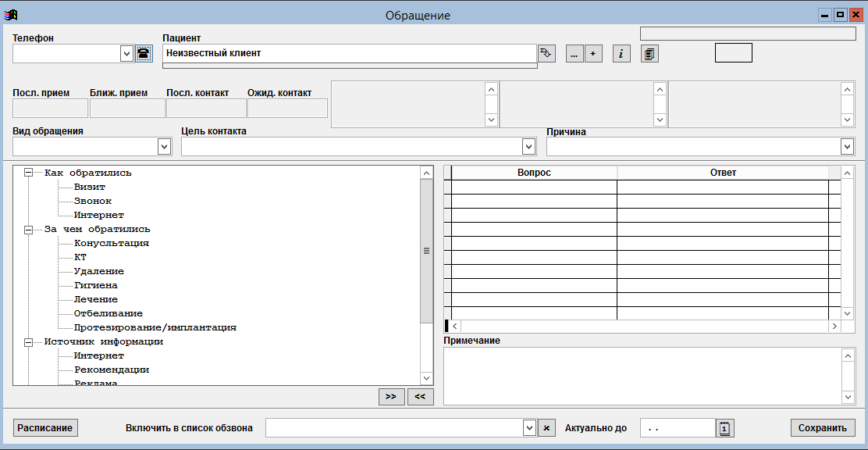Click the Расписание button
868x450 pixels.
point(45,428)
